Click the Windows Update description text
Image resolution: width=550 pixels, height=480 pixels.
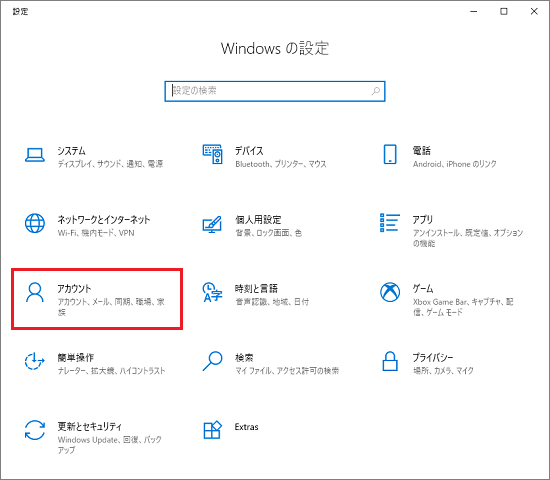[x=109, y=445]
